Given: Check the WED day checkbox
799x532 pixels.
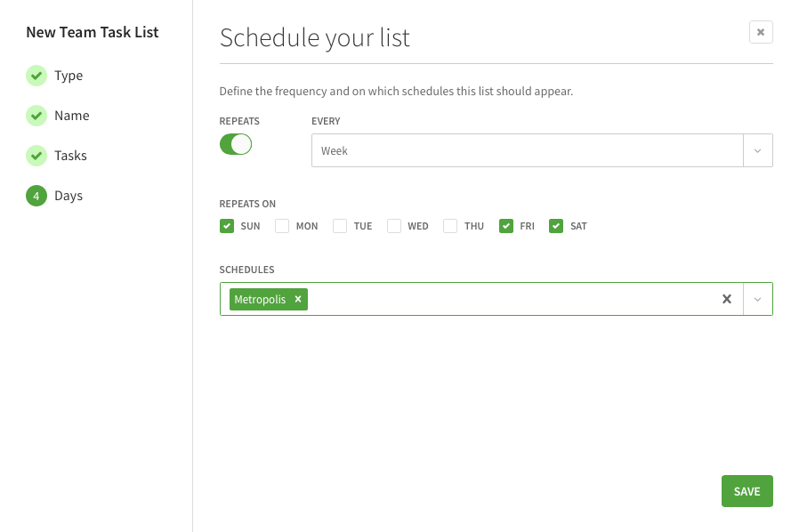Looking at the screenshot, I should pos(394,226).
